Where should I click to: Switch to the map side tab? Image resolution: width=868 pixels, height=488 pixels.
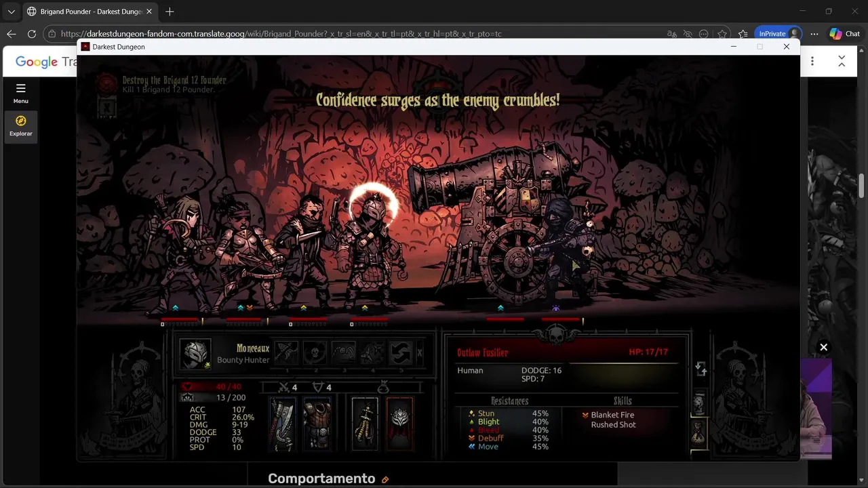[700, 404]
